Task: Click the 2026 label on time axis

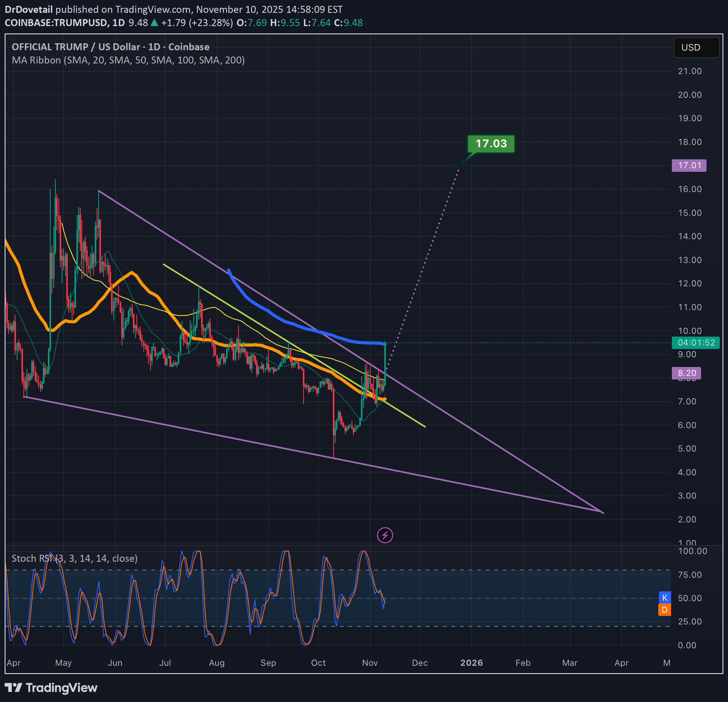Action: pos(471,663)
